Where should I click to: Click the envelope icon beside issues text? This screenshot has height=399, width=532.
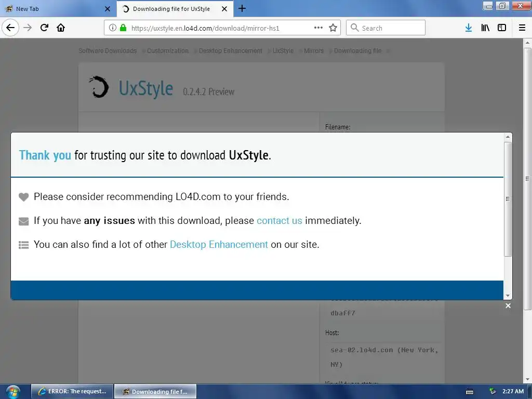click(23, 221)
